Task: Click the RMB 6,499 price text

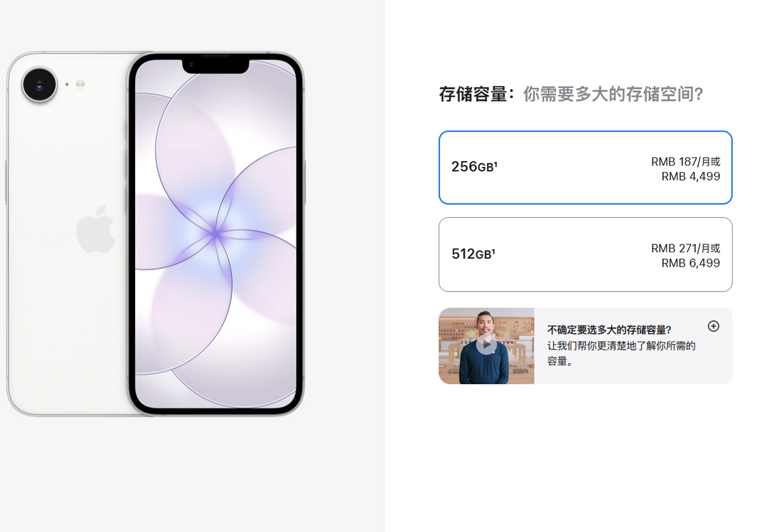Action: click(x=691, y=263)
